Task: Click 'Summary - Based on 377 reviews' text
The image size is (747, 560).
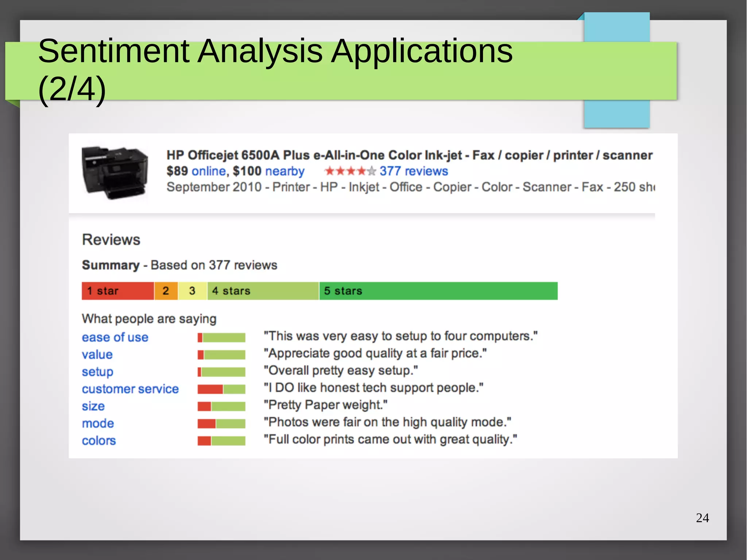Action: pyautogui.click(x=179, y=265)
